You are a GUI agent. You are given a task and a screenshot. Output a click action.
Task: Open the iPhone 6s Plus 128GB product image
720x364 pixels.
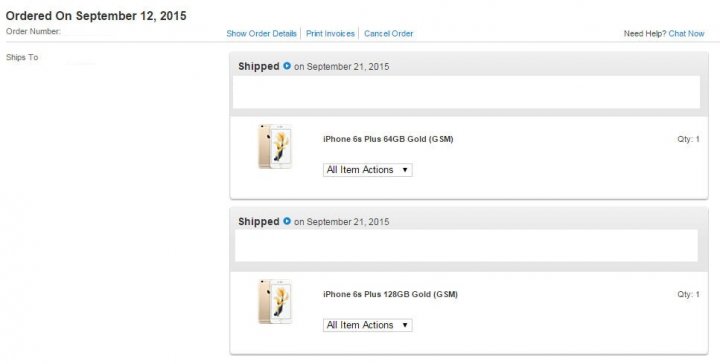point(275,301)
